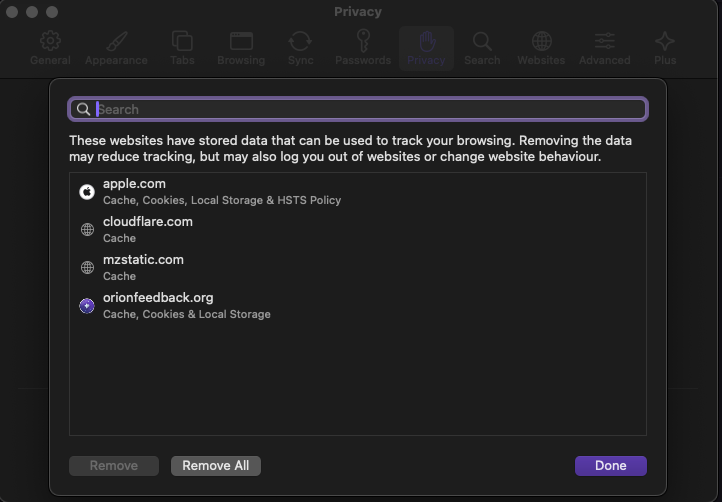Select the apple.com website entry
722x502 pixels.
[222, 191]
